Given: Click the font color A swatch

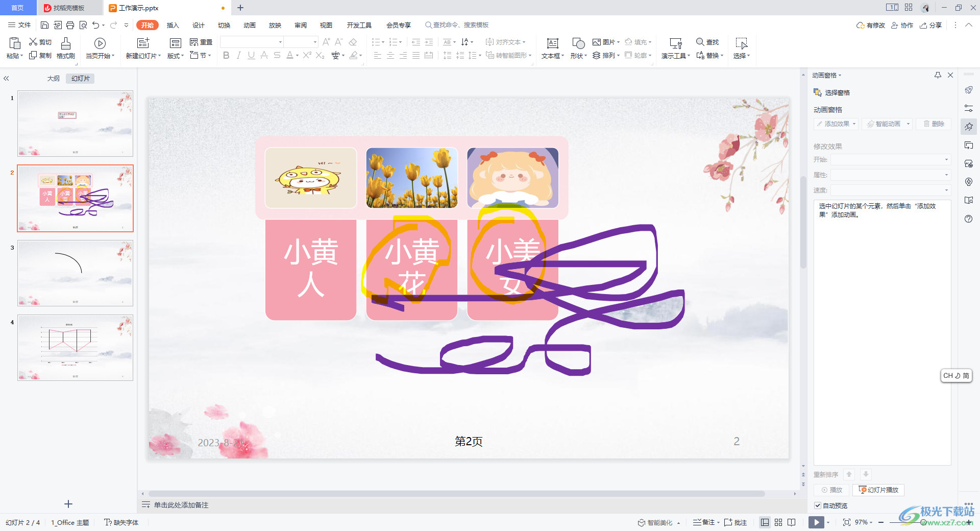Looking at the screenshot, I should pyautogui.click(x=289, y=55).
